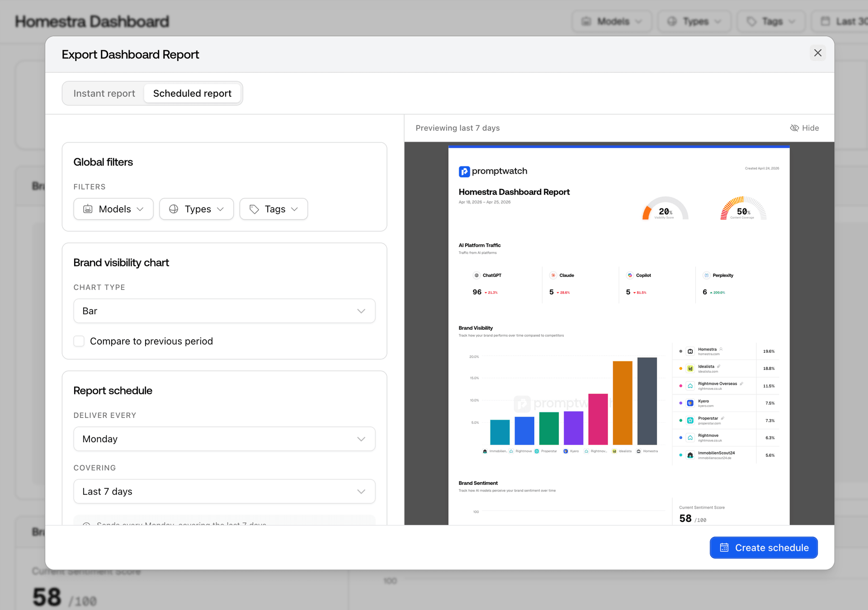Screen dimensions: 868x610
Task: Click the Homestra Dashboard Report title in the preview
Action: tap(514, 192)
